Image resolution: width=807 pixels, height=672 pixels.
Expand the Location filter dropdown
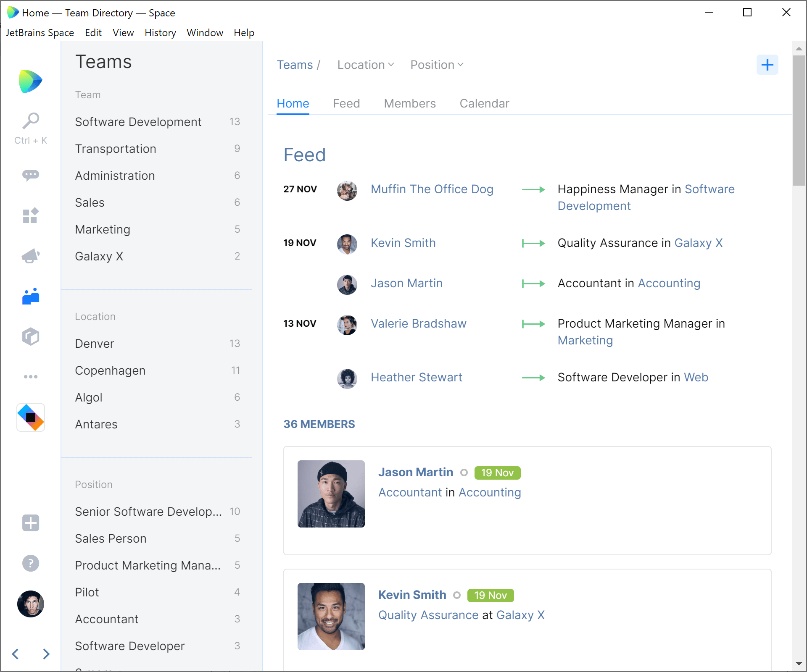click(x=366, y=65)
